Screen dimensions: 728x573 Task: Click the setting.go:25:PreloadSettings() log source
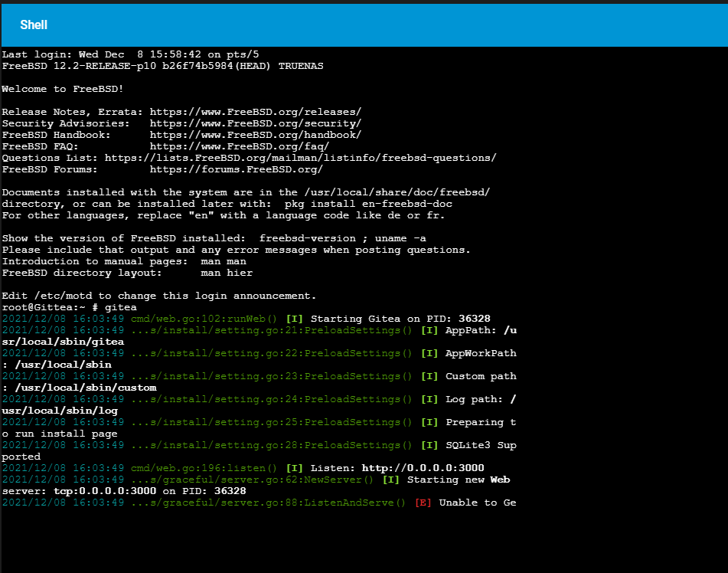pyautogui.click(x=272, y=422)
